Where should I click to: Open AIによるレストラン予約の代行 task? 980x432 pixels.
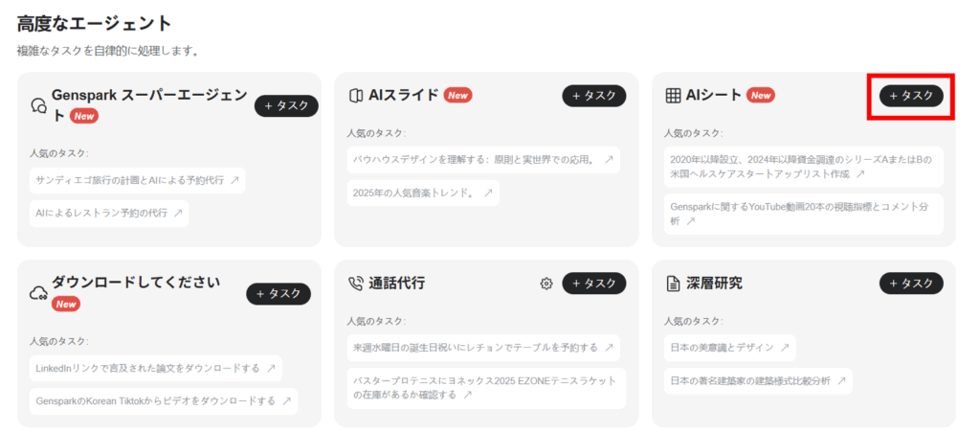108,213
